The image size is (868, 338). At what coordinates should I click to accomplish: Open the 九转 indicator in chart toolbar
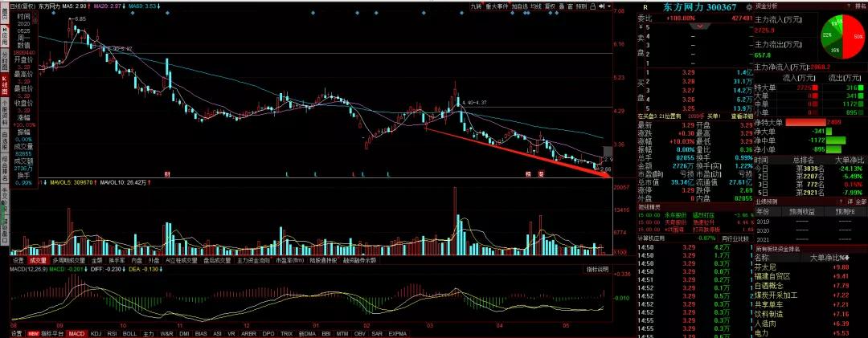point(477,6)
